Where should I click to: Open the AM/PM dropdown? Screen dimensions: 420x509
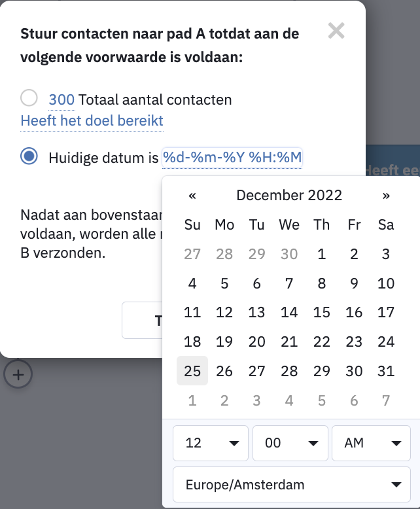click(x=371, y=443)
